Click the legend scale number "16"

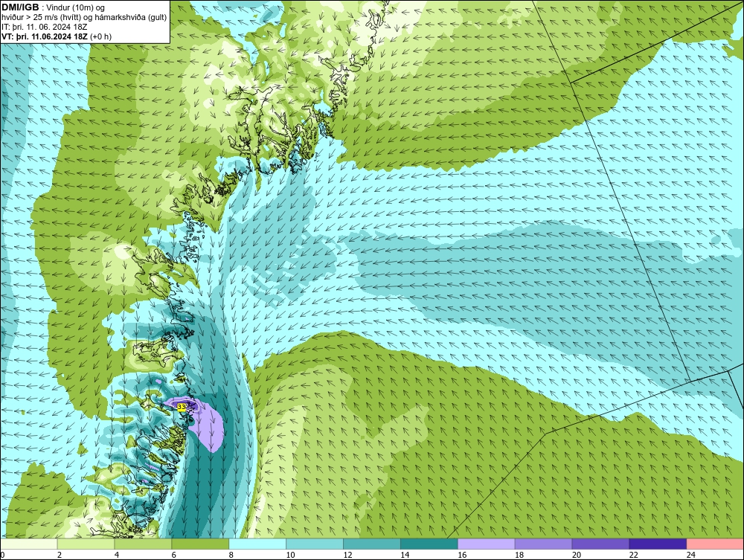pyautogui.click(x=462, y=555)
